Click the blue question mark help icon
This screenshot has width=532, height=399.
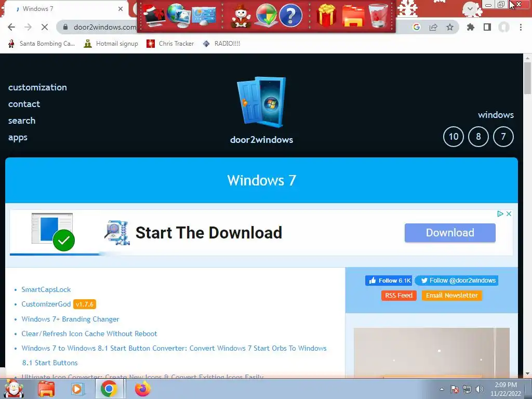click(x=290, y=16)
